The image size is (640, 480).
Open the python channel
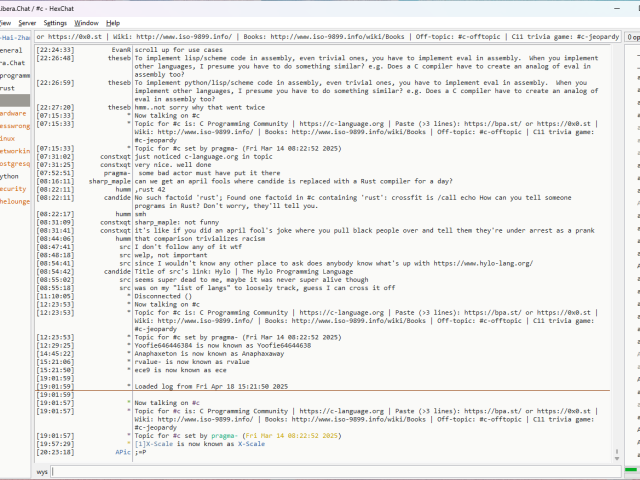(10, 176)
